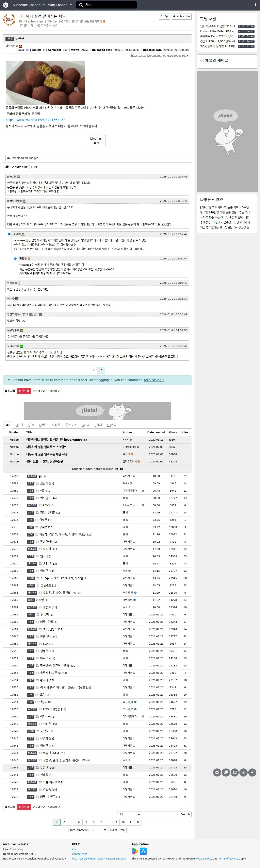Toggle the ★ 개념글 best-posts filter
Screen dimensions: 260x868
click(24, 391)
